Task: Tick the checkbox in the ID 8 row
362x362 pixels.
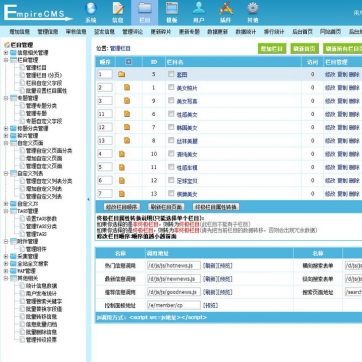Action: tap(171, 140)
